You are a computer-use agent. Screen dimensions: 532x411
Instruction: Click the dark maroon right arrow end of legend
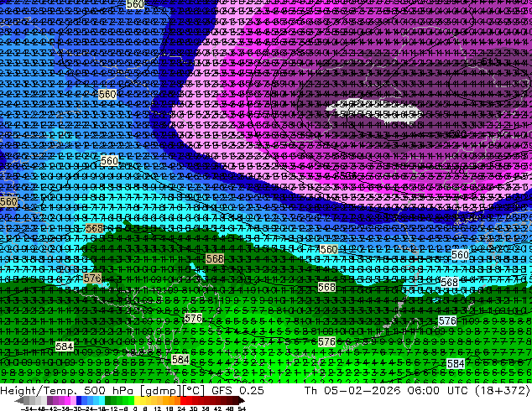pyautogui.click(x=242, y=400)
